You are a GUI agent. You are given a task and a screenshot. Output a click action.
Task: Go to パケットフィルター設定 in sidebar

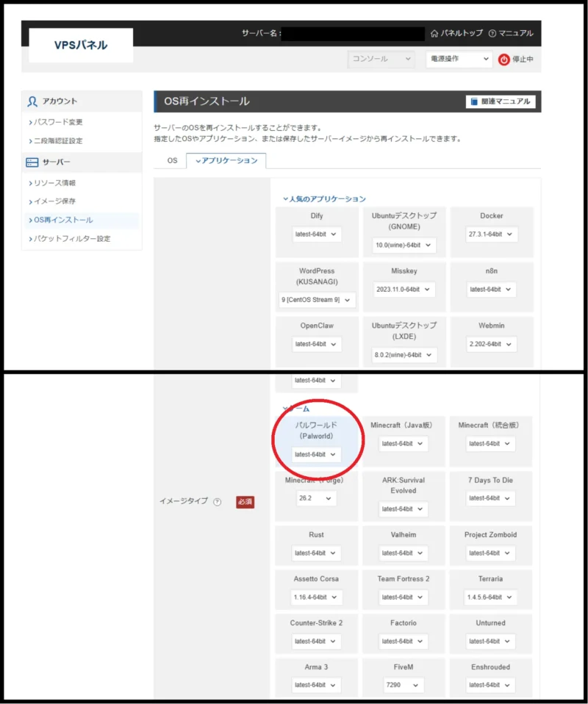(x=71, y=239)
